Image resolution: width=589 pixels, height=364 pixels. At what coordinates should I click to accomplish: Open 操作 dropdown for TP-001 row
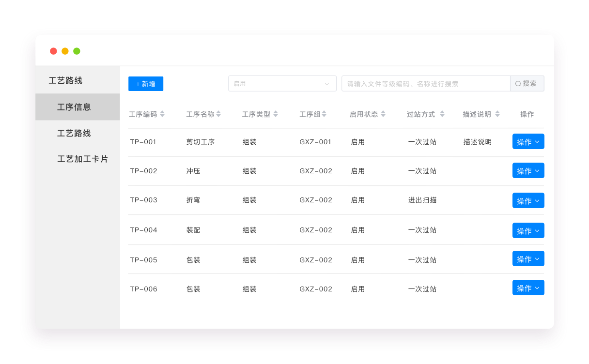tap(528, 142)
